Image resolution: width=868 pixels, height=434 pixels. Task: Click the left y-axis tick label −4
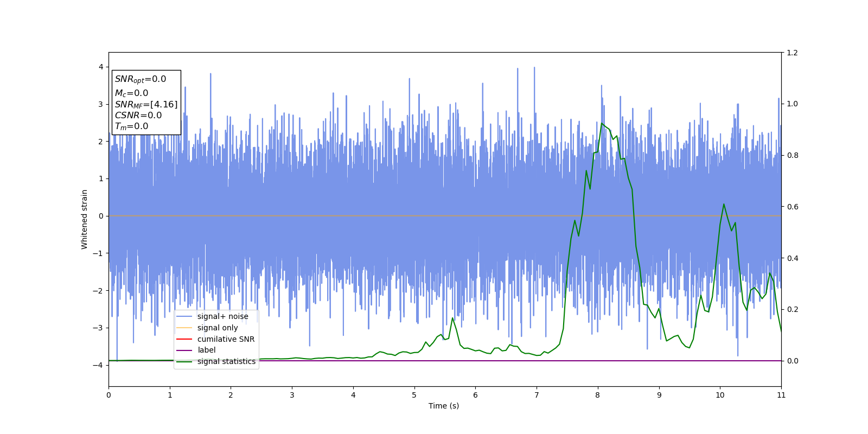pos(98,365)
